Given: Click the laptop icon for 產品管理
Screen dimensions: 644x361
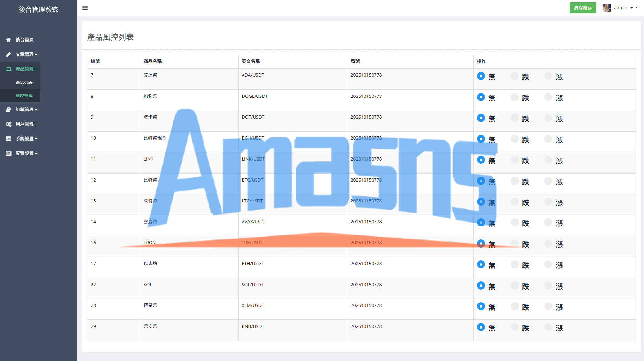Looking at the screenshot, I should [8, 69].
